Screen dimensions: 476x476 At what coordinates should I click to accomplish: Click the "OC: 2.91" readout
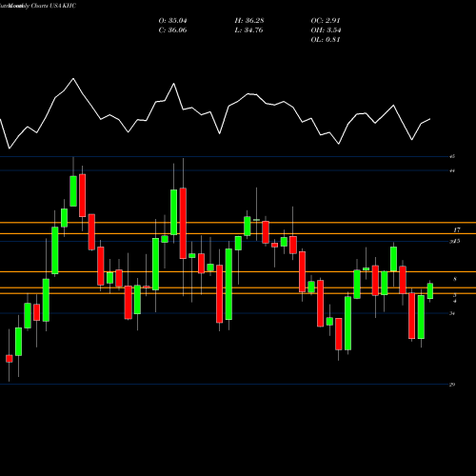pyautogui.click(x=326, y=21)
